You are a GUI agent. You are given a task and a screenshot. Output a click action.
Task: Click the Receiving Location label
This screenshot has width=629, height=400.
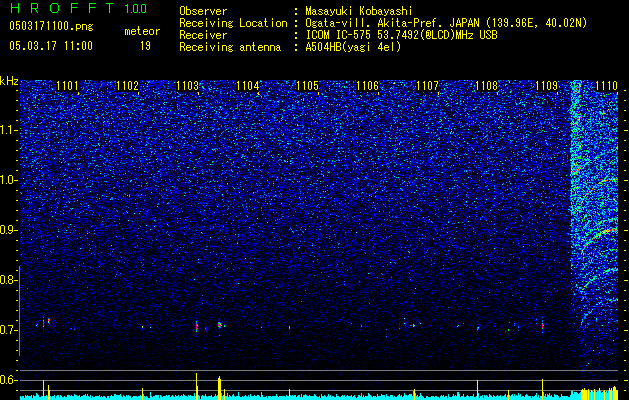pos(233,23)
